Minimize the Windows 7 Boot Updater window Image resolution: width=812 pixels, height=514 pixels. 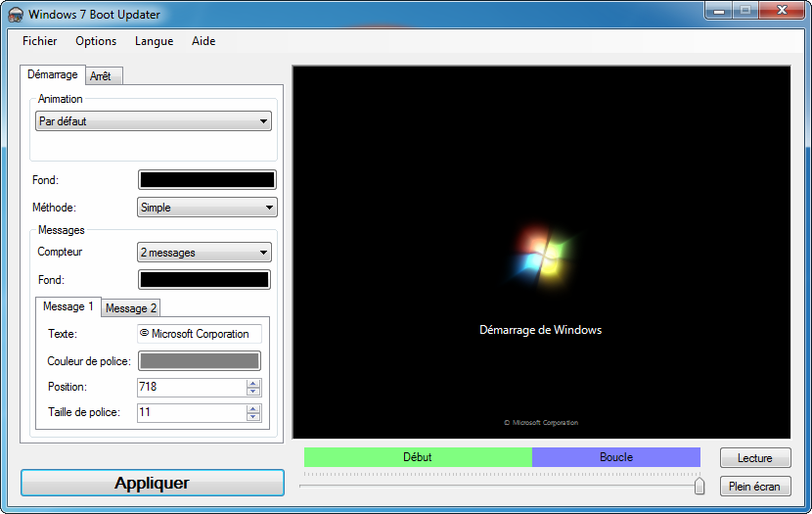pyautogui.click(x=719, y=11)
